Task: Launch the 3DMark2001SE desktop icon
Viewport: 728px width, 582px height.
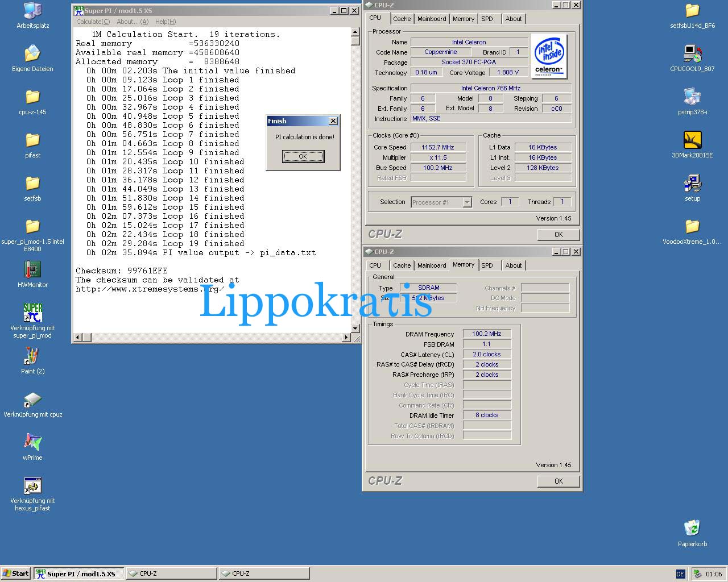Action: click(x=692, y=140)
